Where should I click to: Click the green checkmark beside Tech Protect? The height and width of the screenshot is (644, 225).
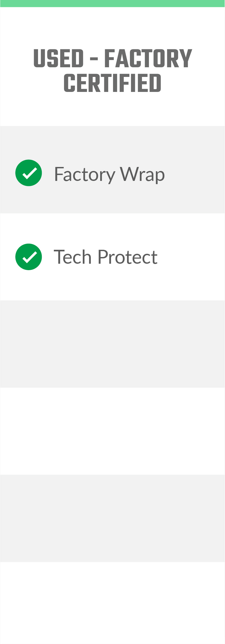[x=29, y=257]
